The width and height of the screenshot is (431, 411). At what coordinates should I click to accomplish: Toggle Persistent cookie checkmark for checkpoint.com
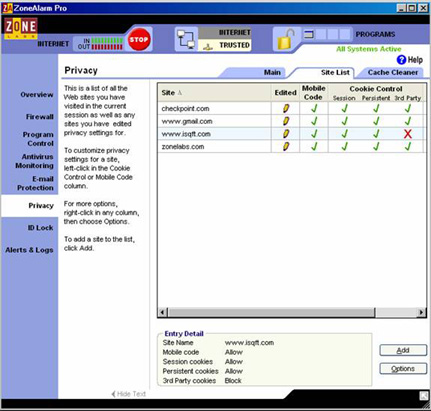[x=376, y=108]
